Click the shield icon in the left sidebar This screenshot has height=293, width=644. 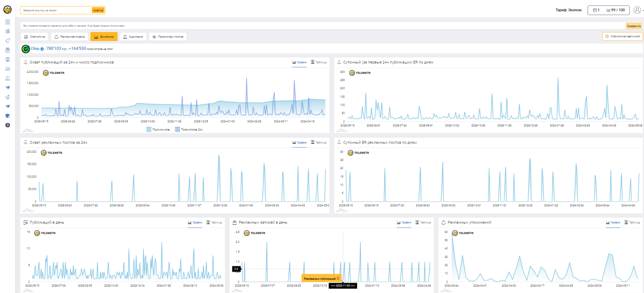[8, 116]
